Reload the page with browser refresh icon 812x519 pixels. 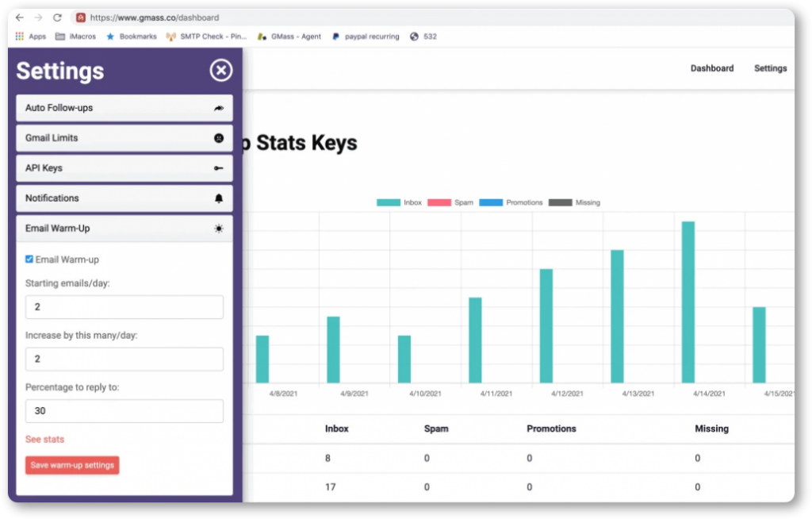click(57, 17)
